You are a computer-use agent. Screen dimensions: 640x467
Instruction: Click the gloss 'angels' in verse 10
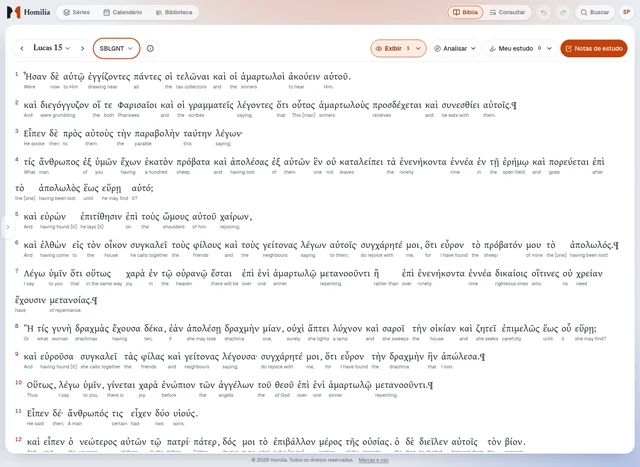[226, 396]
